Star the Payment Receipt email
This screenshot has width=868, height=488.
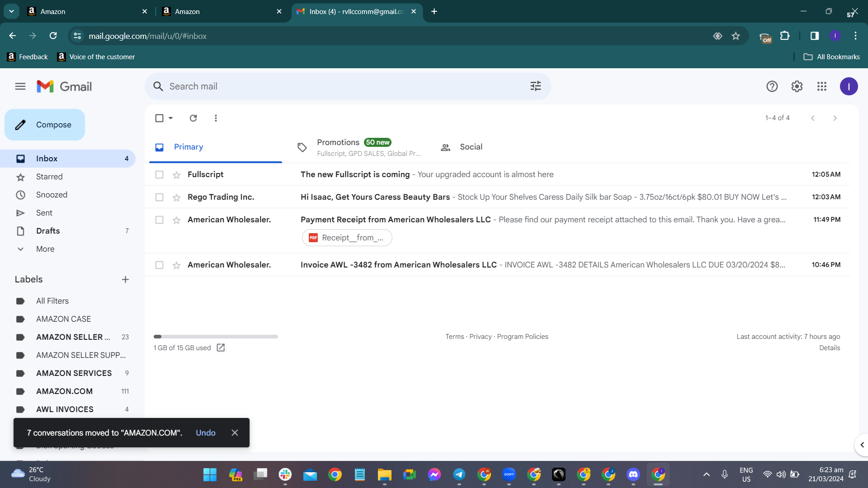[176, 220]
